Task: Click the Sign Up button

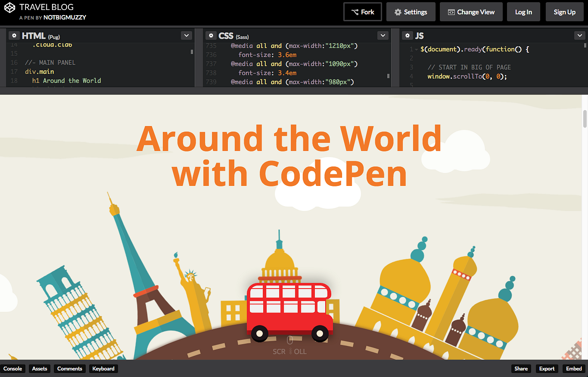Action: coord(564,12)
